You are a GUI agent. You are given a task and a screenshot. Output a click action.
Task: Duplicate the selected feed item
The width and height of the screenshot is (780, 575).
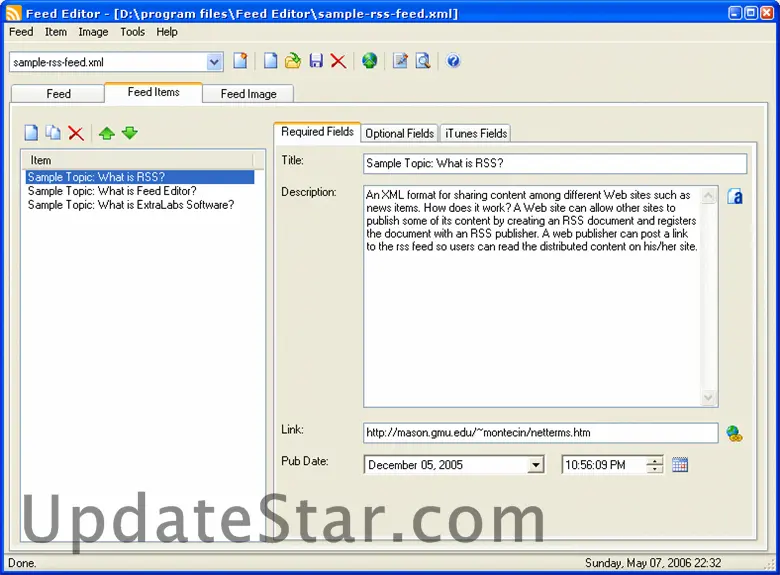tap(53, 133)
